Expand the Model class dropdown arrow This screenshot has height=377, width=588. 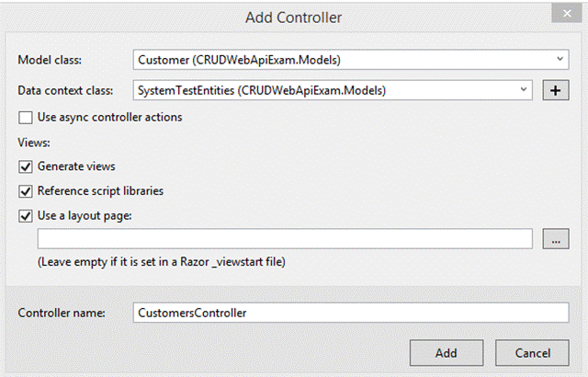(x=560, y=60)
